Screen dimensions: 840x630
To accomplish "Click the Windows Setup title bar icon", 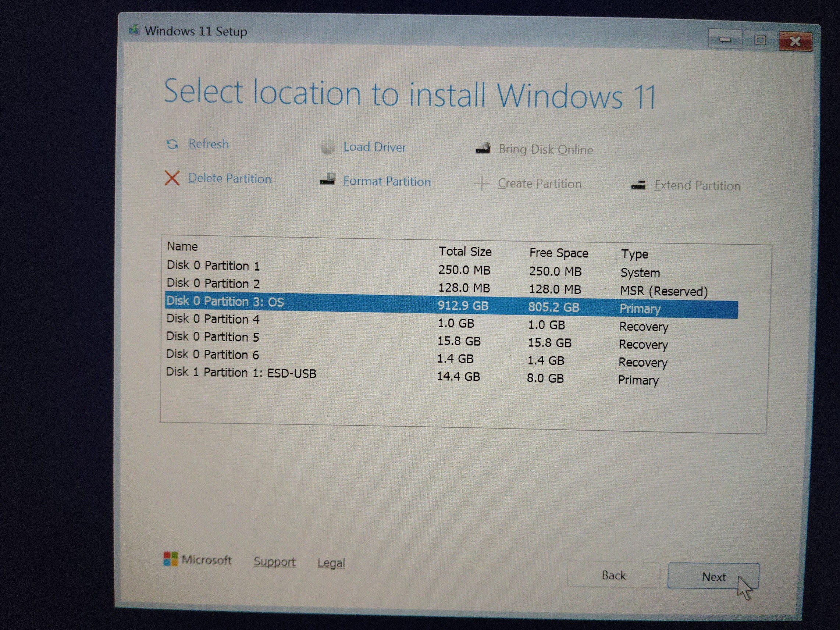I will (x=133, y=30).
